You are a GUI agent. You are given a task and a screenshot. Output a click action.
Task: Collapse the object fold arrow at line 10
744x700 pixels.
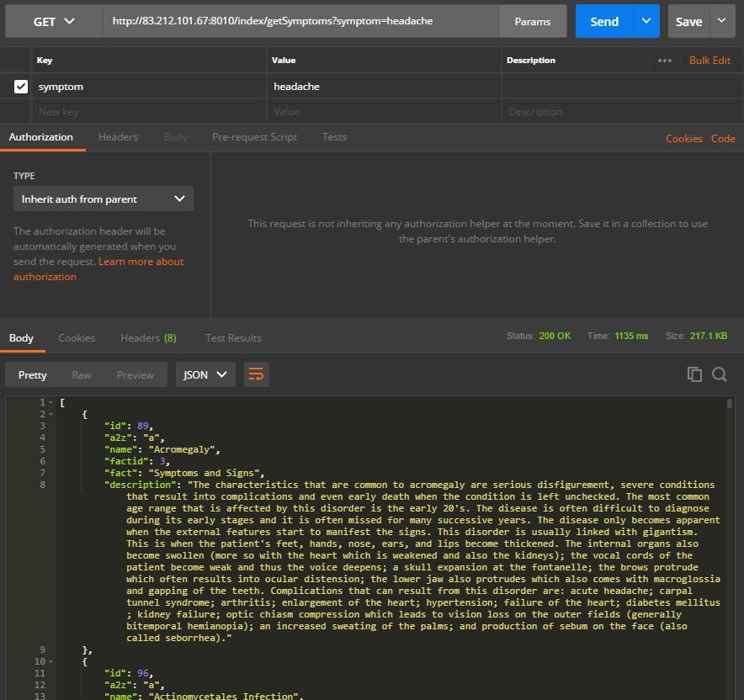point(50,661)
